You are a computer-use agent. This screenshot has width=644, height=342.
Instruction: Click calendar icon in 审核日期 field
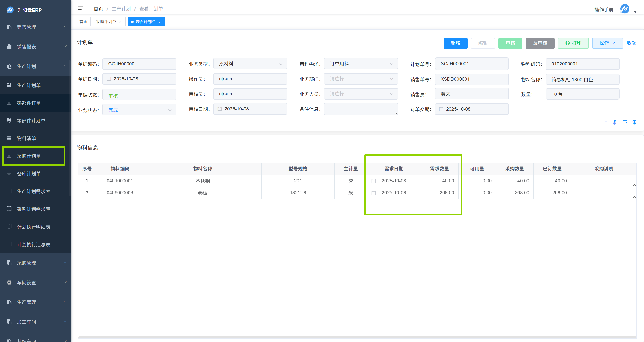pos(220,109)
